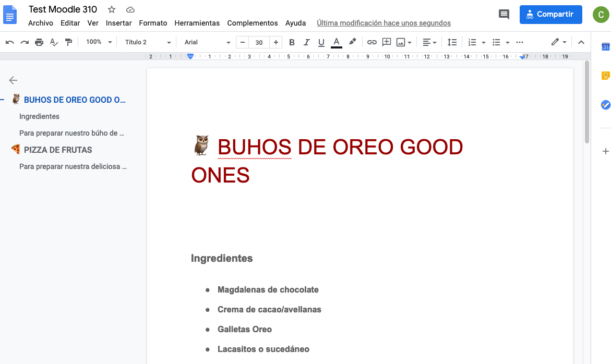The width and height of the screenshot is (611, 364).
Task: Open the Última modificación version history link
Action: click(384, 23)
